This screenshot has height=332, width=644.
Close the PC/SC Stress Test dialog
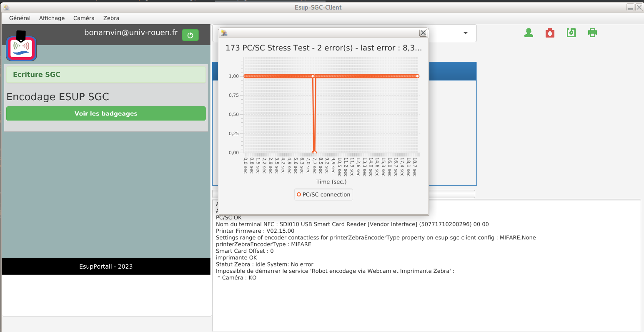click(423, 33)
